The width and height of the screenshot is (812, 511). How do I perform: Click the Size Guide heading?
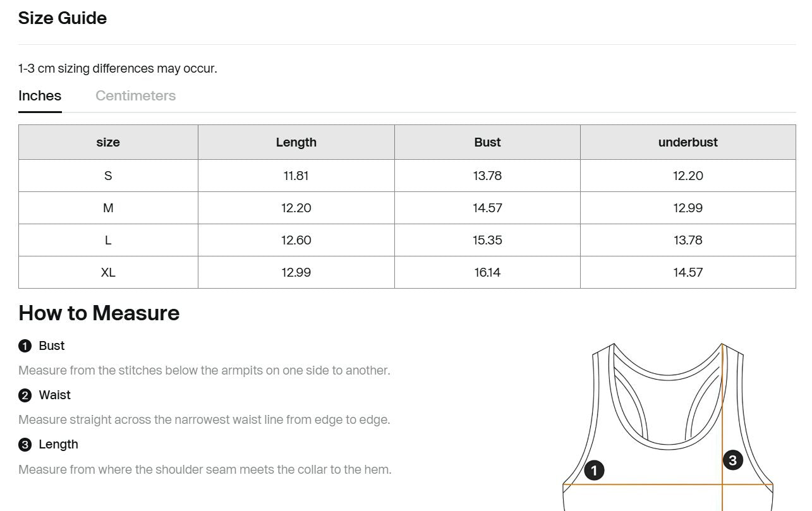pyautogui.click(x=63, y=18)
